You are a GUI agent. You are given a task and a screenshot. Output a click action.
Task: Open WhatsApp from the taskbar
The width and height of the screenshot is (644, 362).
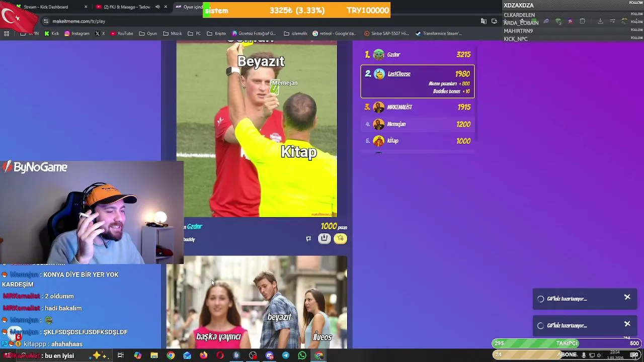tap(302, 355)
